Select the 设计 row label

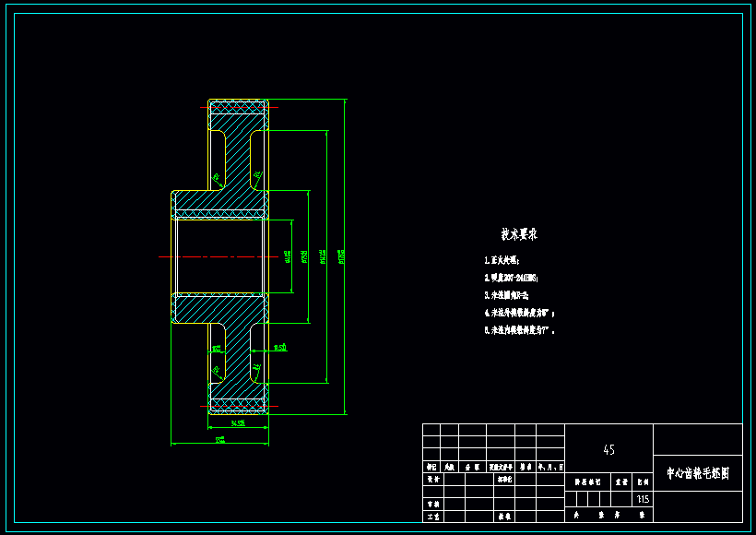click(x=433, y=479)
